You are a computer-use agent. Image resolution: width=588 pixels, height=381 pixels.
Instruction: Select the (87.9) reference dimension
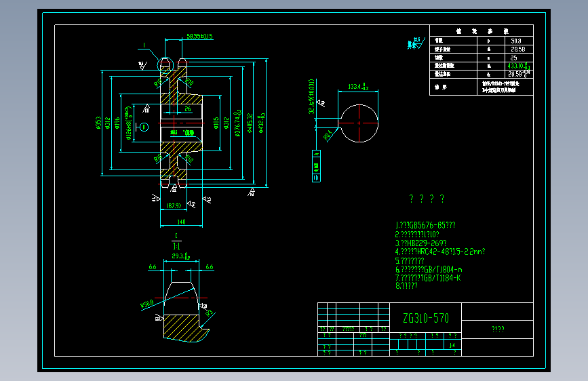[x=174, y=206]
